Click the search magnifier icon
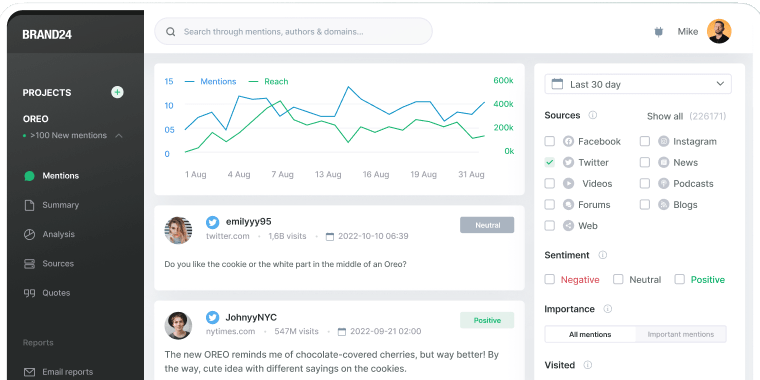Screen dimensions: 760x380 pyautogui.click(x=171, y=32)
